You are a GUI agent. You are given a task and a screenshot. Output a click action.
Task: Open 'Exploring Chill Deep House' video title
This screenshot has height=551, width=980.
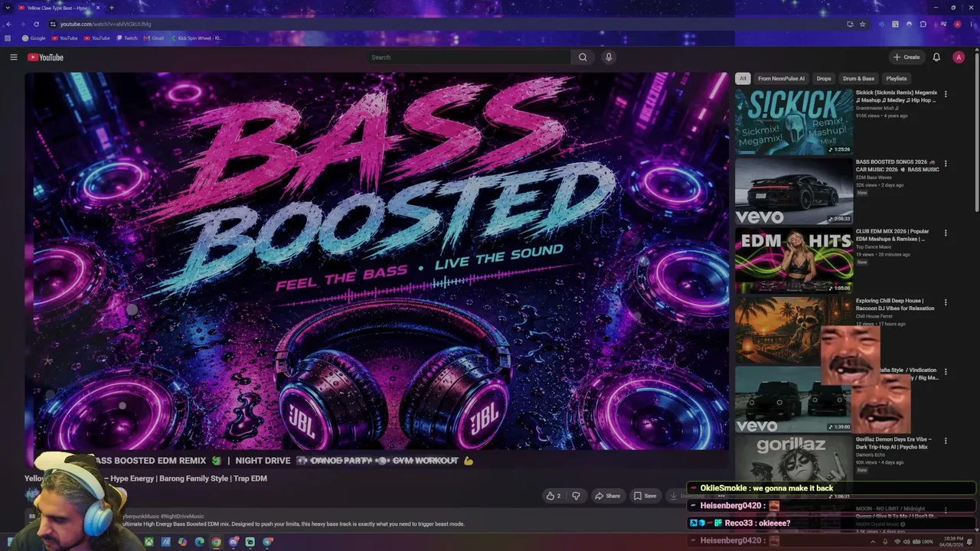pos(895,305)
